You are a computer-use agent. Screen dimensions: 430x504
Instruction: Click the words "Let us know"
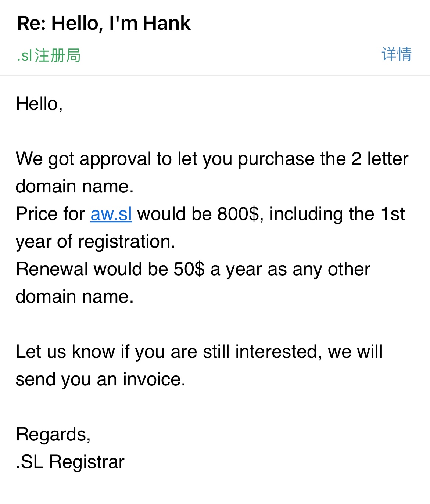[x=65, y=352]
